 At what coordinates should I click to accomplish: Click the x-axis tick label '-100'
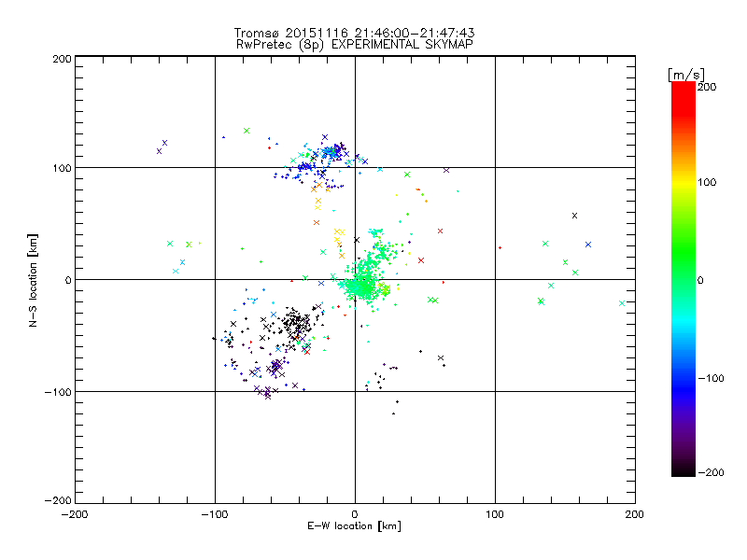(x=215, y=514)
